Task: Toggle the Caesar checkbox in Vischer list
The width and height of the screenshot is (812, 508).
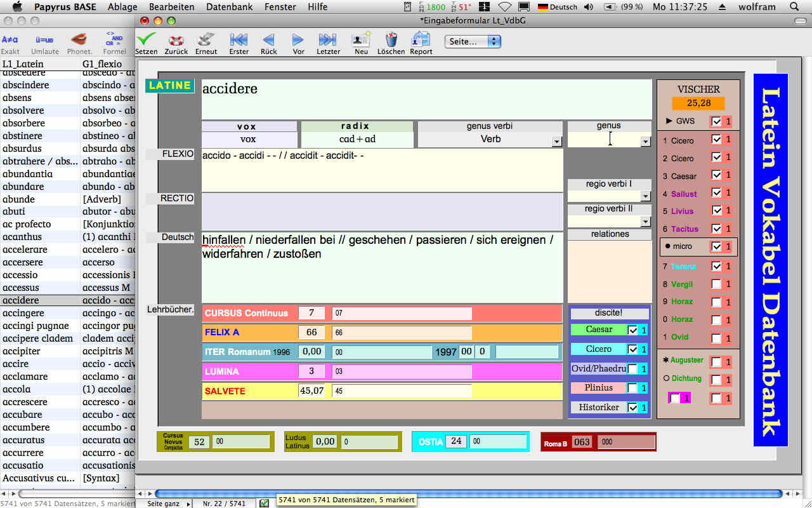Action: pos(716,175)
